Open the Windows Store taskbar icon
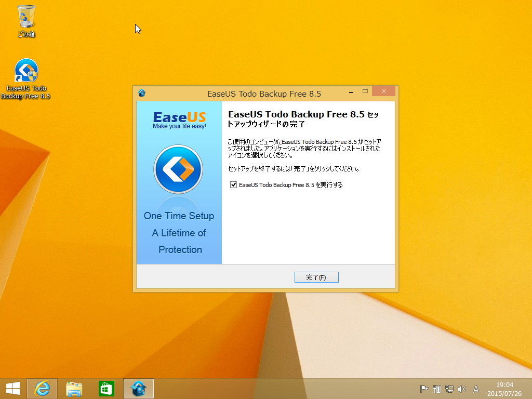 (106, 389)
